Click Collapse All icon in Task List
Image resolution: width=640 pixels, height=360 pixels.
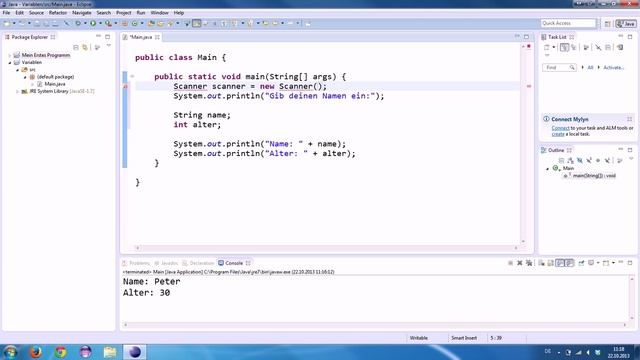608,47
